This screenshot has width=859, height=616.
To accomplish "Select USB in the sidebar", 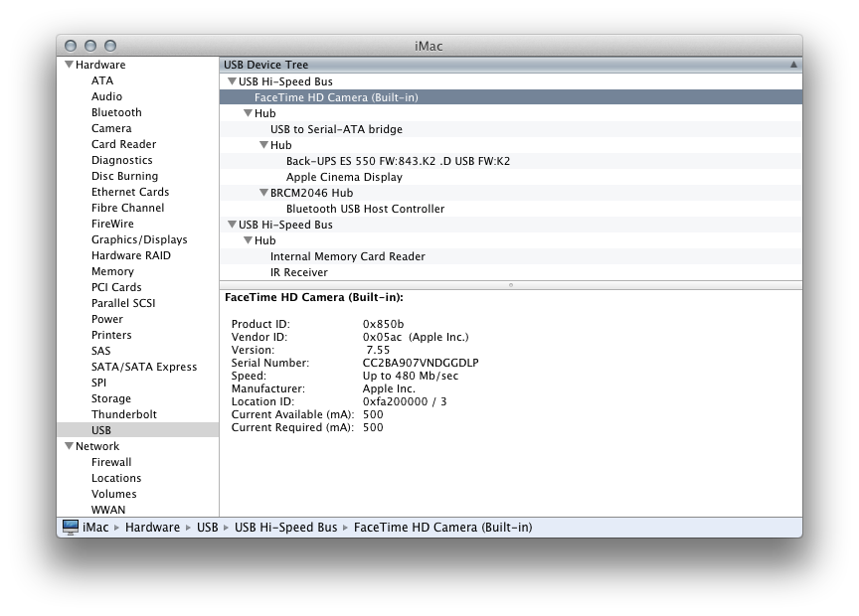I will point(101,430).
